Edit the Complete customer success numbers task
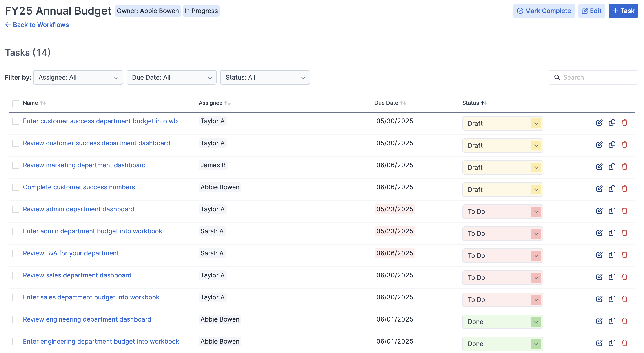Image resolution: width=644 pixels, height=353 pixels. tap(600, 189)
